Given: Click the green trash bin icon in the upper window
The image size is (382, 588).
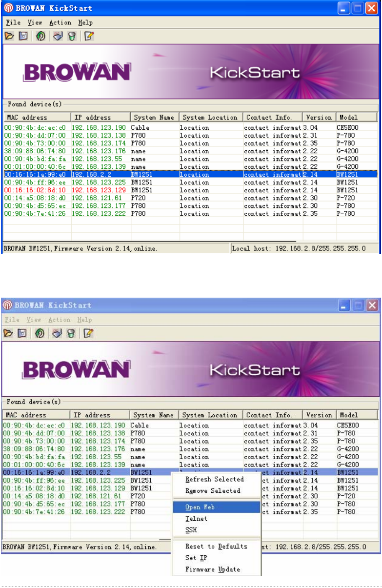Looking at the screenshot, I should [71, 36].
